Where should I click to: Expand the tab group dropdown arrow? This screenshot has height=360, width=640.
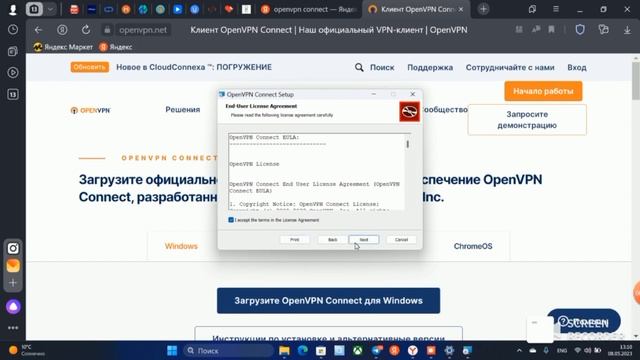click(x=50, y=9)
